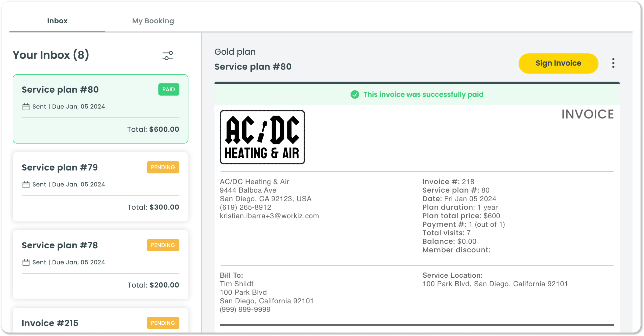This screenshot has width=644, height=336.
Task: Click the Balance: $0.00 line
Action: (449, 241)
